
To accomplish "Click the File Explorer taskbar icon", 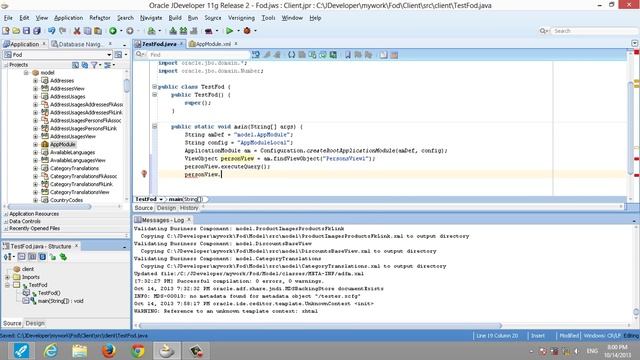I will coord(80,351).
